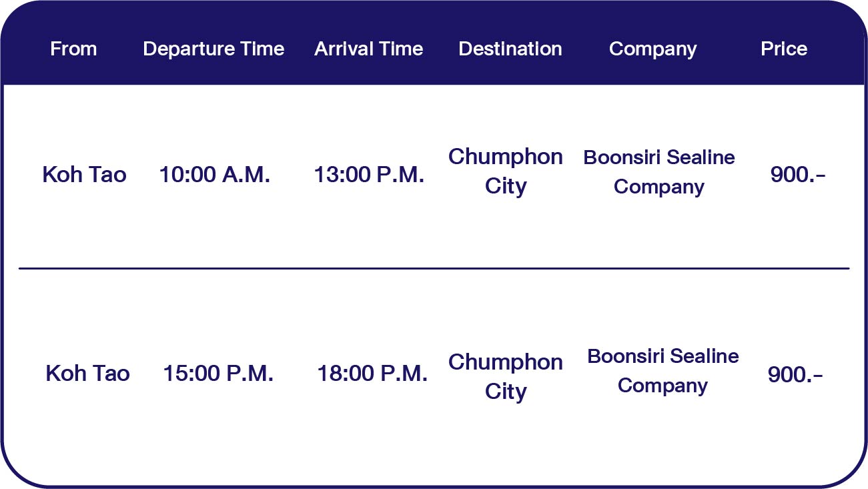Click the 900.- price in the first row
The width and height of the screenshot is (868, 489).
(798, 175)
